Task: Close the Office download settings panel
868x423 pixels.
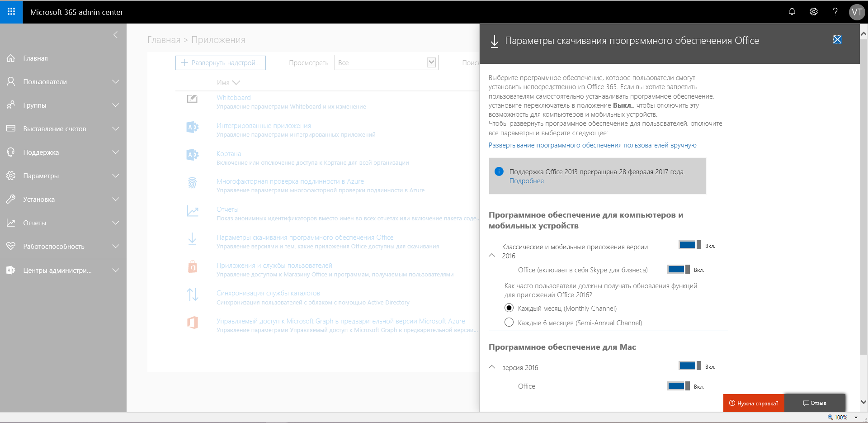Action: (x=837, y=40)
